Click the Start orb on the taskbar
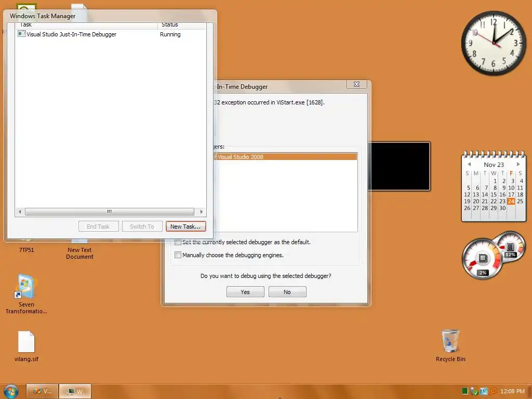This screenshot has height=399, width=532. (11, 391)
